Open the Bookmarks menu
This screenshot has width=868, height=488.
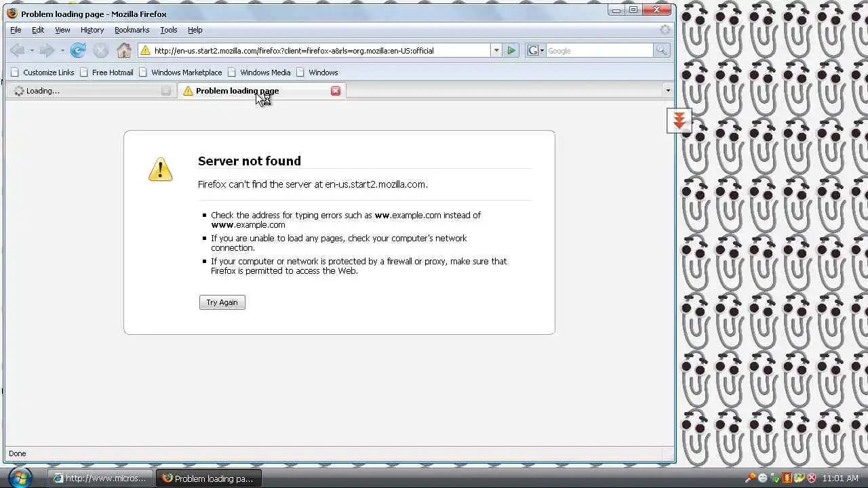click(x=132, y=30)
